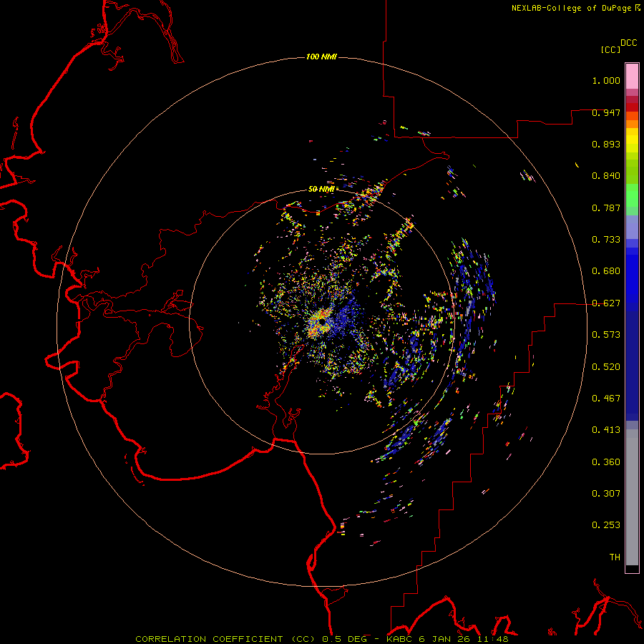Click the bright green color bar segment
This screenshot has height=644, width=644.
click(632, 195)
